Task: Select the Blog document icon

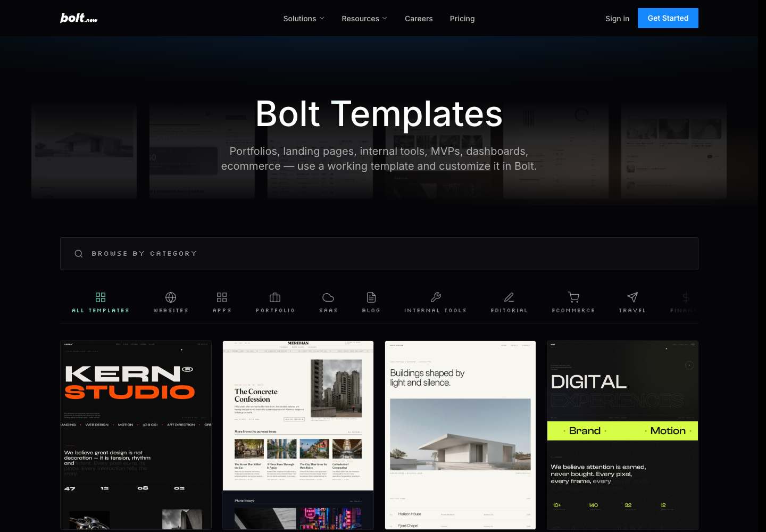Action: pyautogui.click(x=371, y=297)
